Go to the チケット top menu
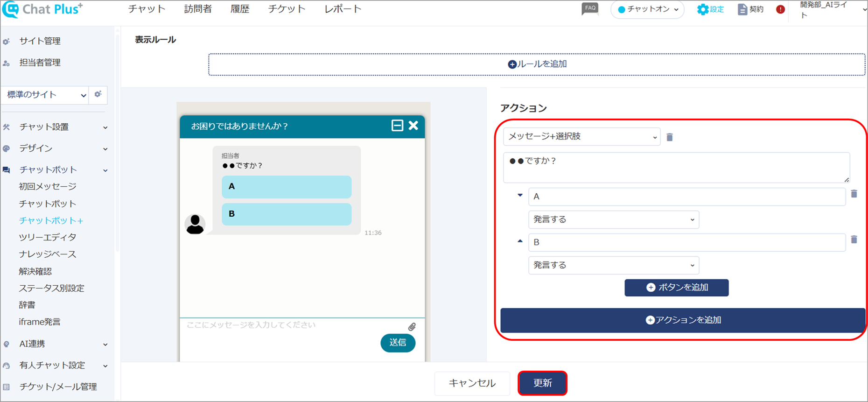Viewport: 868px width, 402px height. click(287, 9)
